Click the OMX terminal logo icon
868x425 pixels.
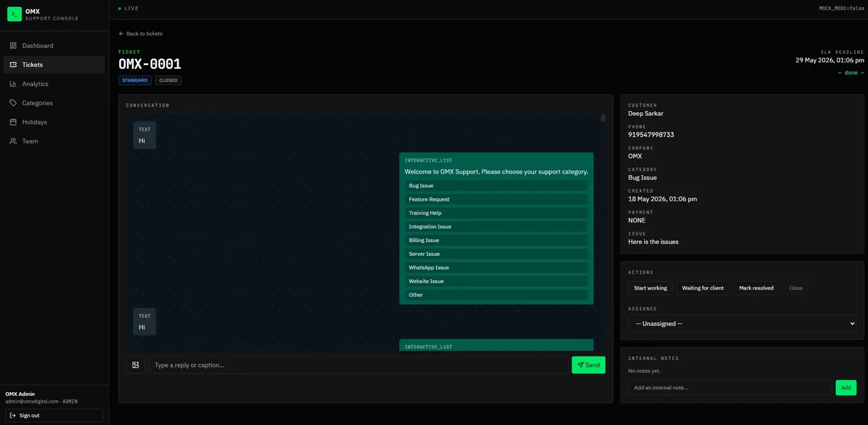pos(14,14)
